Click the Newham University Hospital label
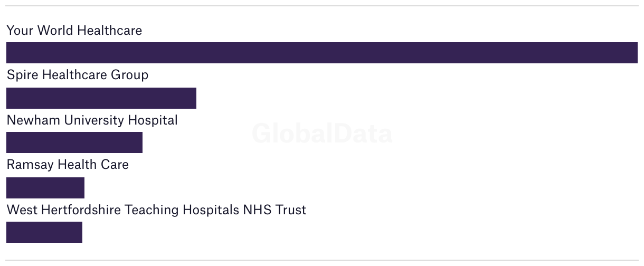The width and height of the screenshot is (644, 266). tap(92, 120)
